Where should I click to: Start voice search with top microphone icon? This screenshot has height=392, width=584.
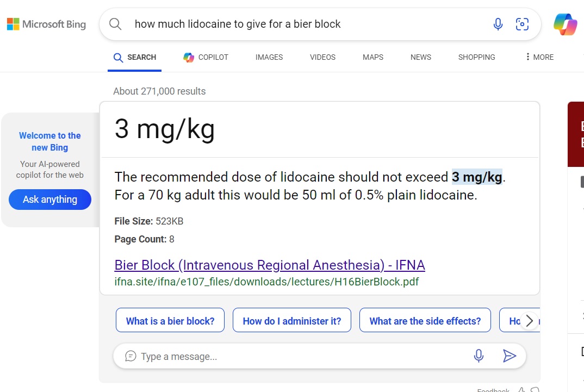498,24
